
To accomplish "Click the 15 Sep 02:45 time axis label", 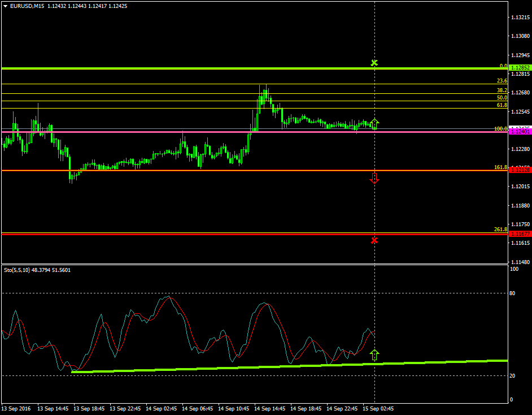I will [378, 408].
